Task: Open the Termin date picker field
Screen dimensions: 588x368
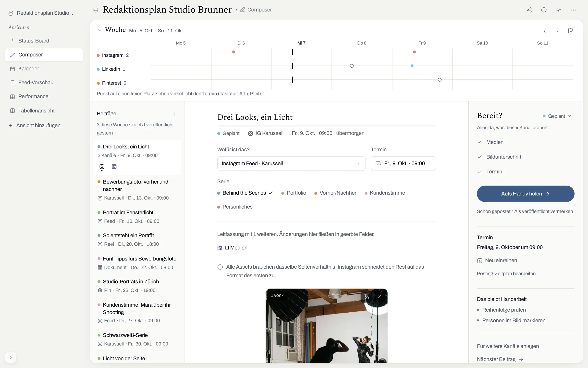Action: [x=403, y=164]
